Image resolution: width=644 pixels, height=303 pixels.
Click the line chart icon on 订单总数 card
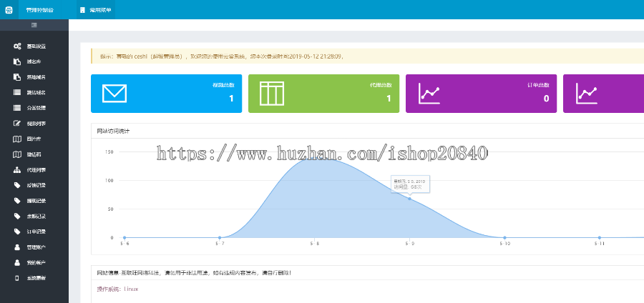click(429, 94)
